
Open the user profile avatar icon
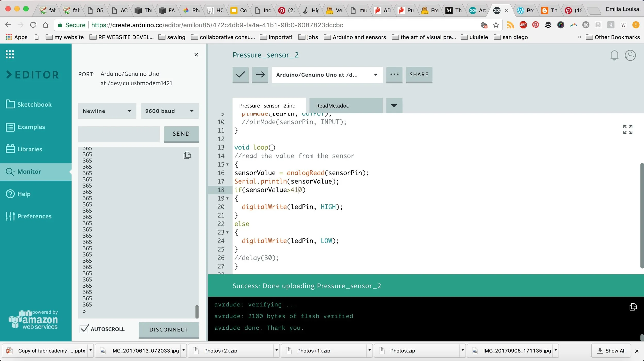click(x=630, y=55)
